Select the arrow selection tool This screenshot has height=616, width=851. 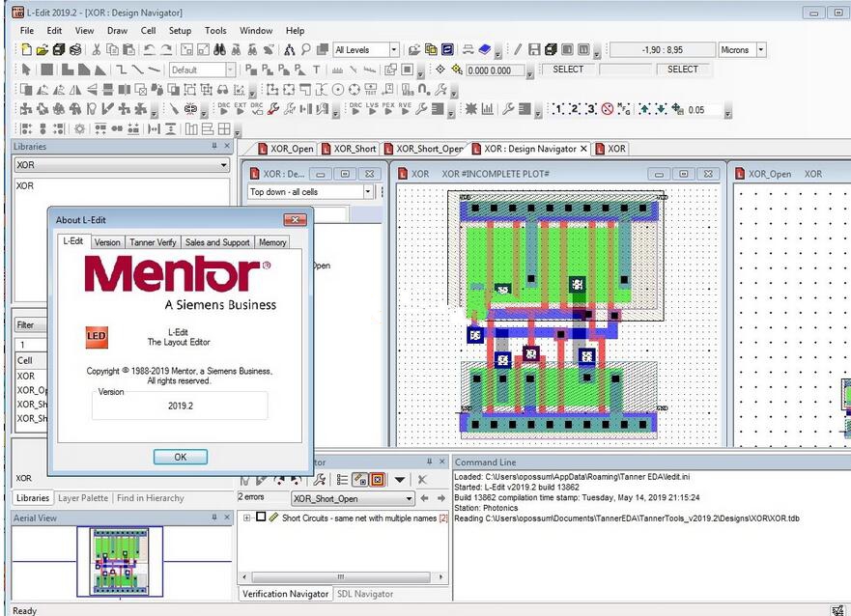(x=26, y=70)
